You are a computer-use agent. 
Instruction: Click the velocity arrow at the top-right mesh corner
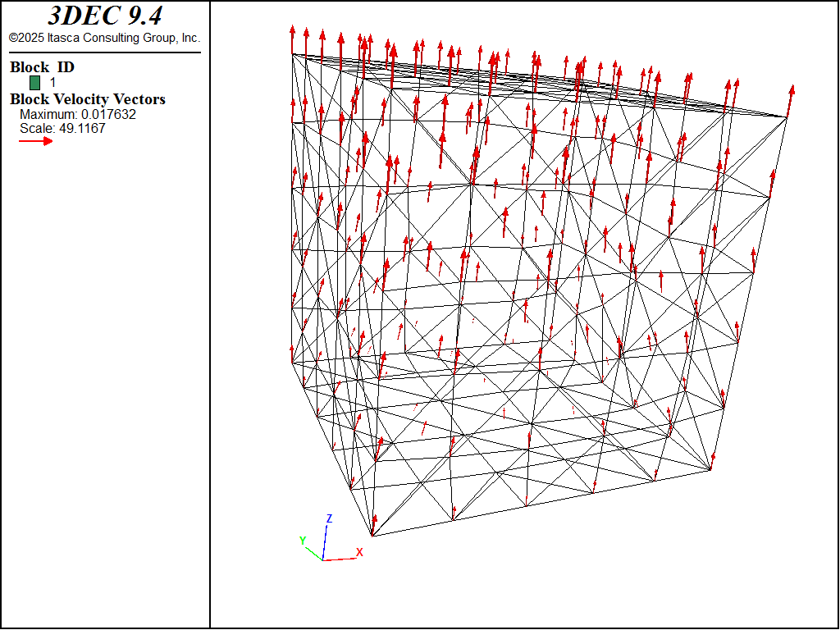[x=790, y=100]
